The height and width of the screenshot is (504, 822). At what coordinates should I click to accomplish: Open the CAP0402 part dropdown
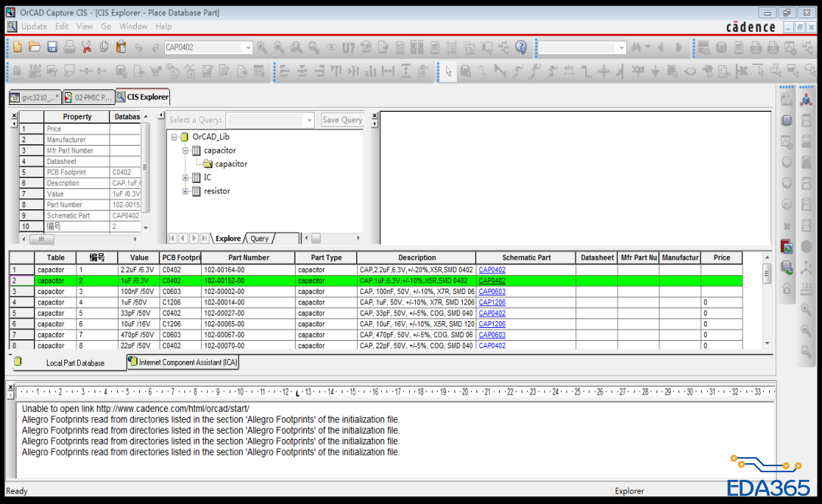[x=247, y=48]
